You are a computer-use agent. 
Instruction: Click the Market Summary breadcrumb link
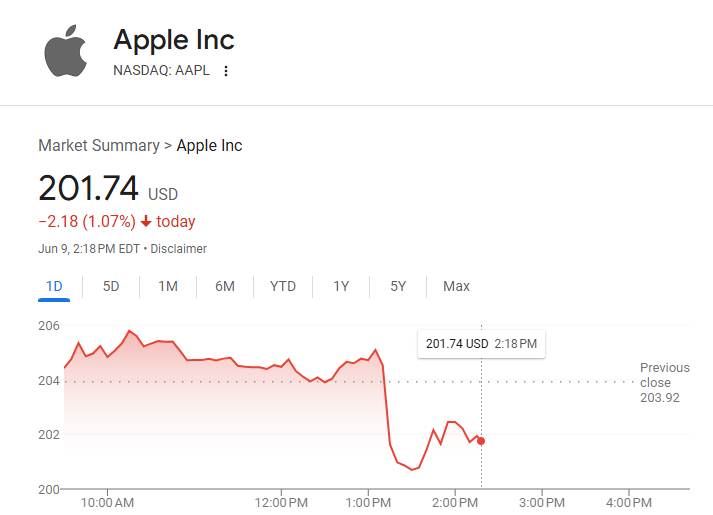coord(98,146)
